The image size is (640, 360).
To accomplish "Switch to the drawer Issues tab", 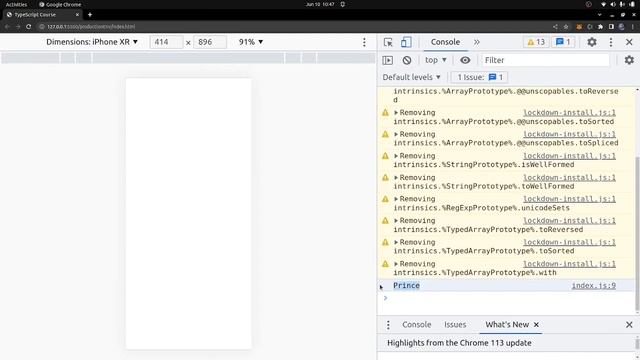I will click(455, 325).
